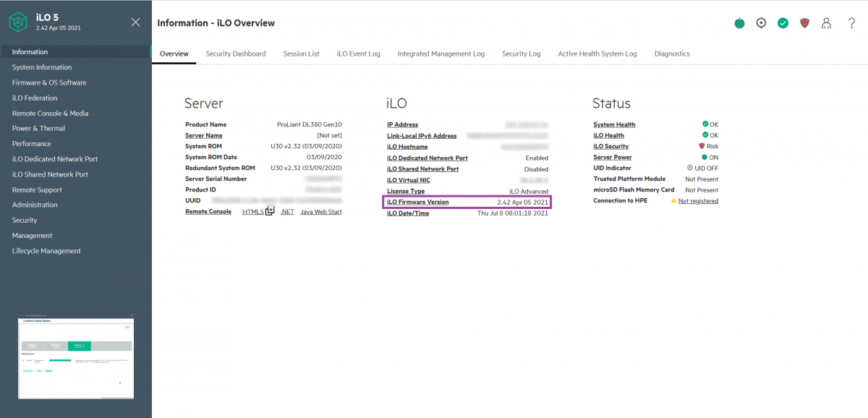The image size is (868, 418).
Task: Click the UID indicator icon in header
Action: point(761,23)
